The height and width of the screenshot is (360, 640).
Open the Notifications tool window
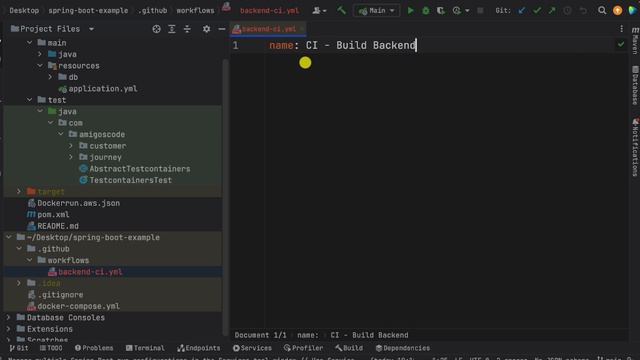click(635, 147)
